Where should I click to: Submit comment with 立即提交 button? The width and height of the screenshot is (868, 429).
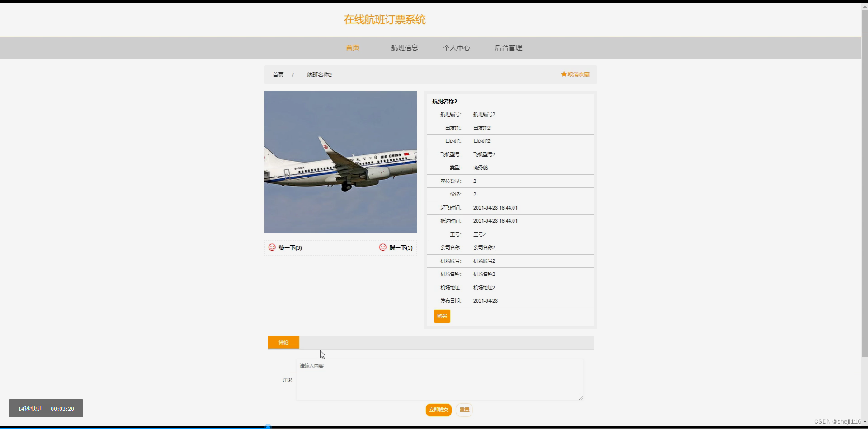pyautogui.click(x=438, y=410)
